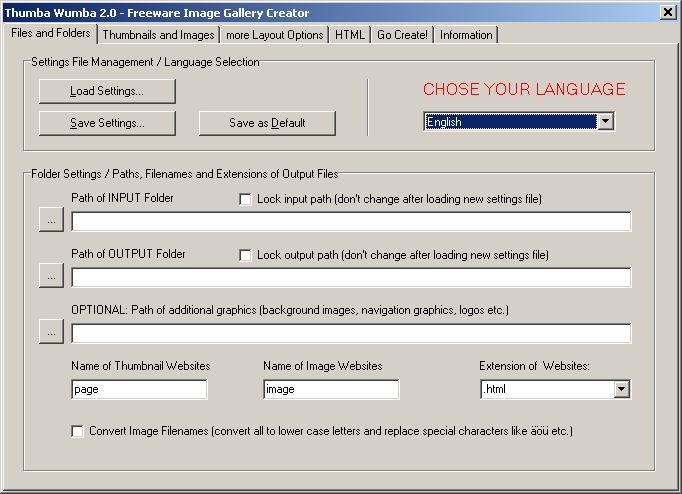Enable the Lock input path checkbox
The width and height of the screenshot is (682, 494).
pos(245,199)
